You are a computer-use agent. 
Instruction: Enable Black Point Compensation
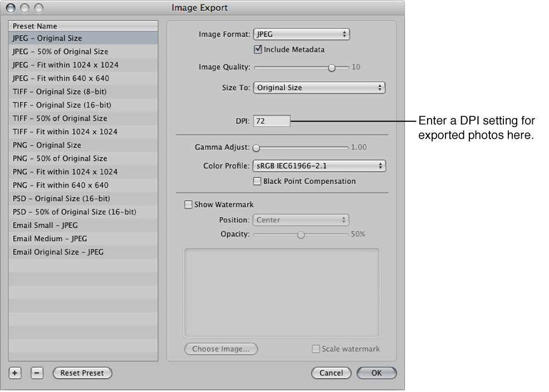pyautogui.click(x=257, y=181)
